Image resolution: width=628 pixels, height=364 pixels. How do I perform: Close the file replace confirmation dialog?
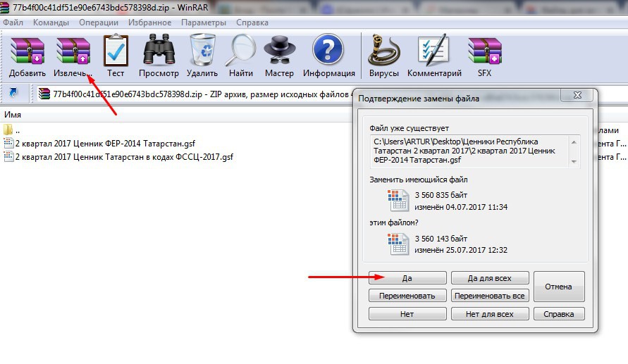[577, 95]
